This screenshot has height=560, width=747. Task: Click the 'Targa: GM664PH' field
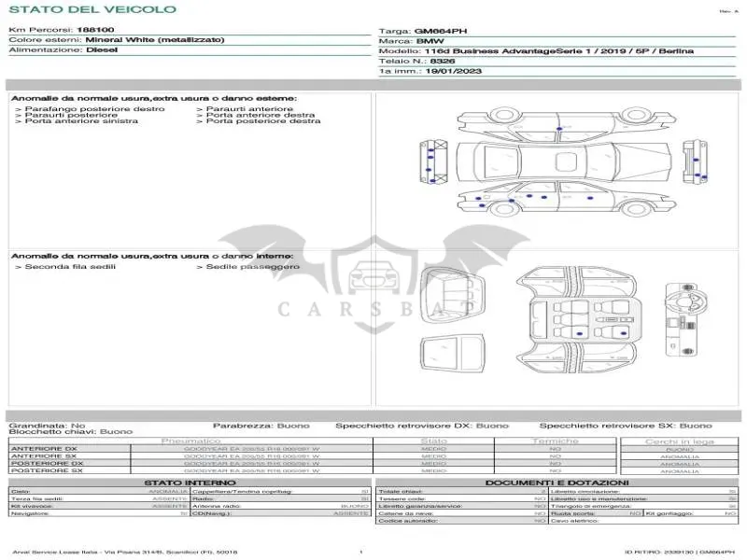423,31
